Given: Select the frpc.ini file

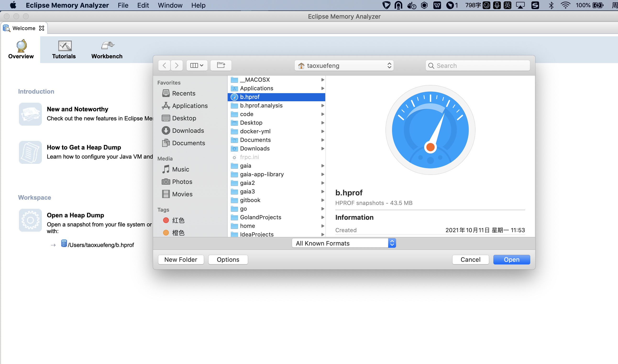Looking at the screenshot, I should [276, 157].
